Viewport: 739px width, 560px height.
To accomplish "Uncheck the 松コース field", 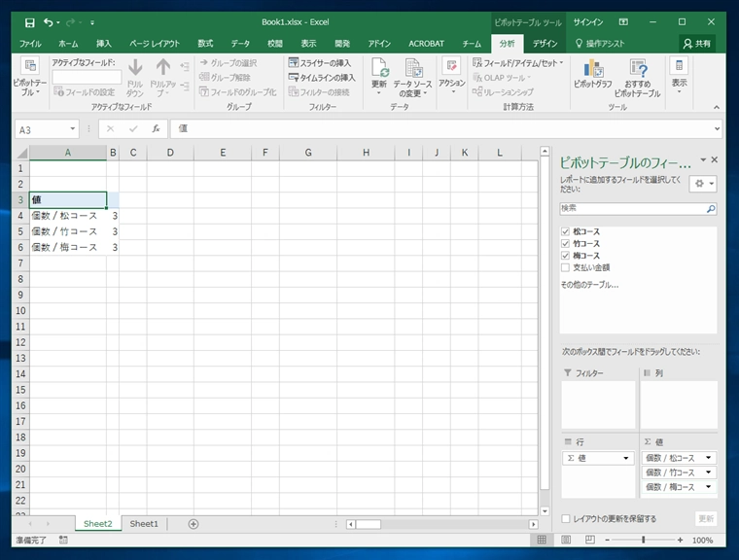I will click(x=565, y=231).
